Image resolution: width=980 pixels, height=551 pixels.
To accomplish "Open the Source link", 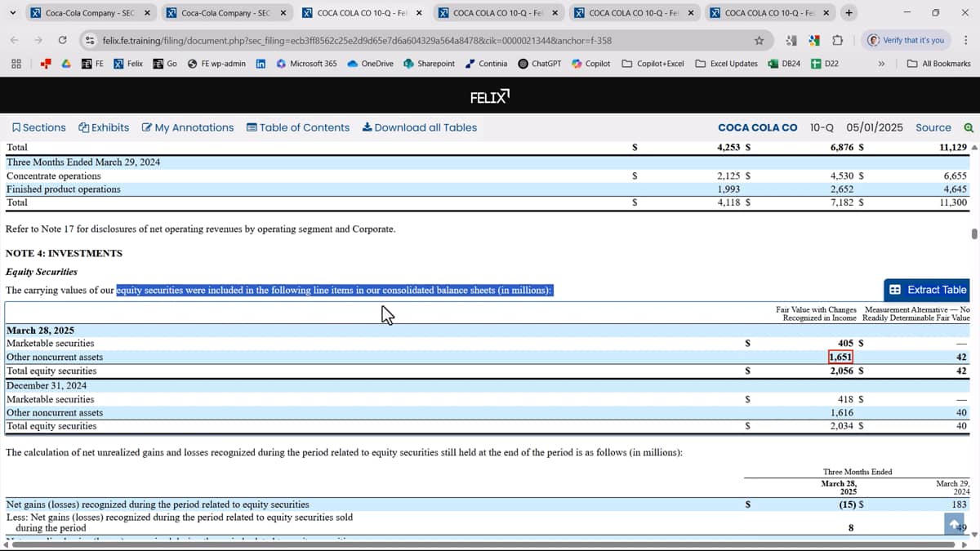I will tap(933, 127).
